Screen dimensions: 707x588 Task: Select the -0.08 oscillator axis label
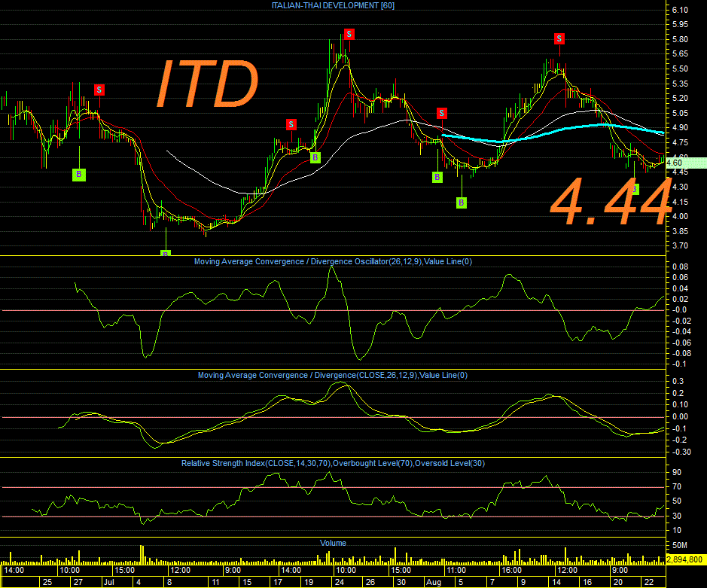tap(681, 353)
